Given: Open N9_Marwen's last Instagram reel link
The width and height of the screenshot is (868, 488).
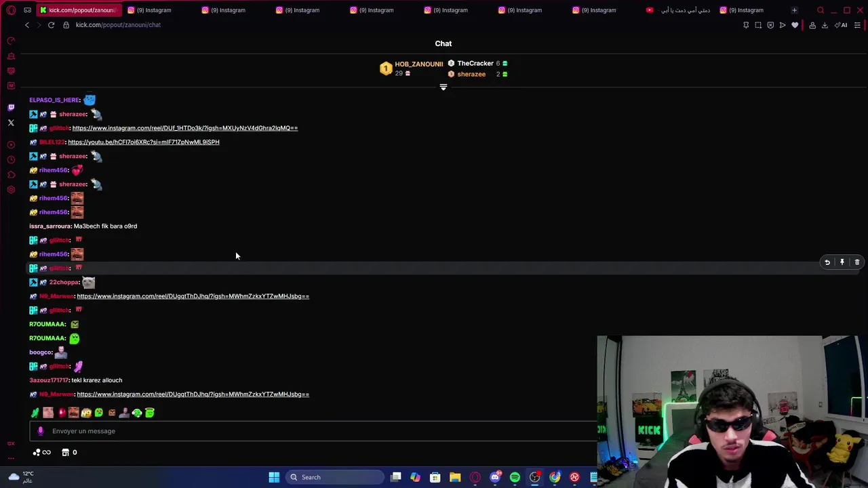Looking at the screenshot, I should point(193,394).
